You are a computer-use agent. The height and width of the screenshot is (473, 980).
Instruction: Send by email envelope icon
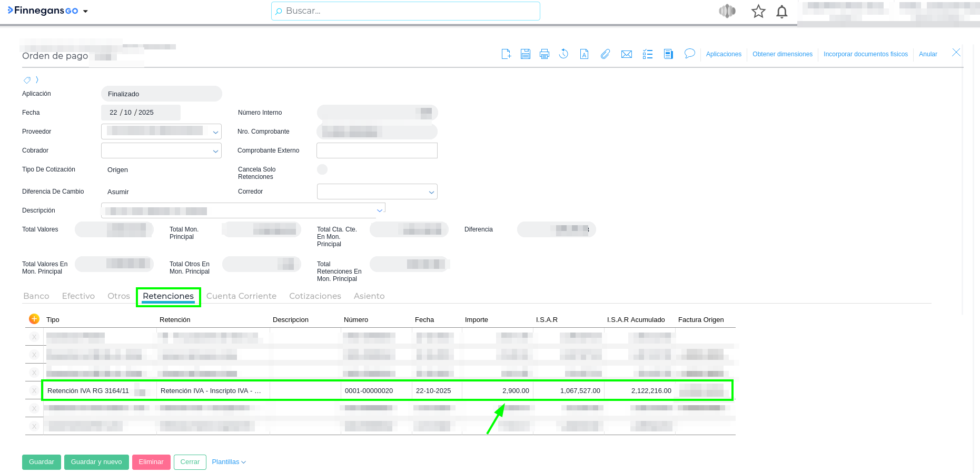point(627,54)
